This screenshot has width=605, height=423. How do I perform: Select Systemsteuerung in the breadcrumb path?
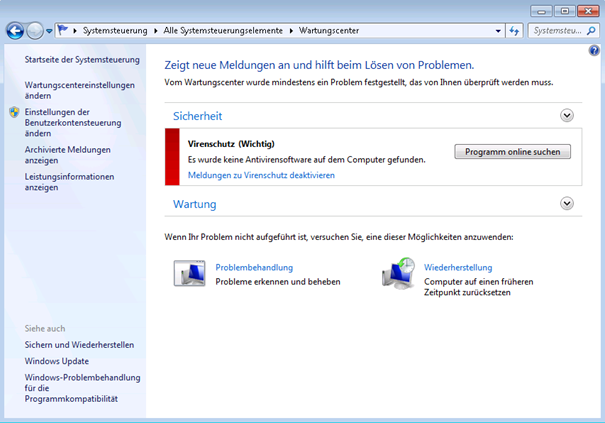pyautogui.click(x=115, y=30)
